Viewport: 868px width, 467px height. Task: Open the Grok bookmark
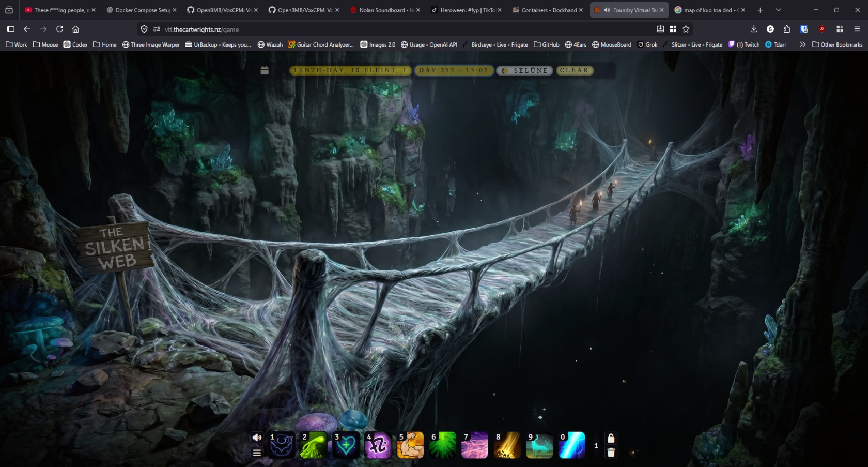pos(647,44)
